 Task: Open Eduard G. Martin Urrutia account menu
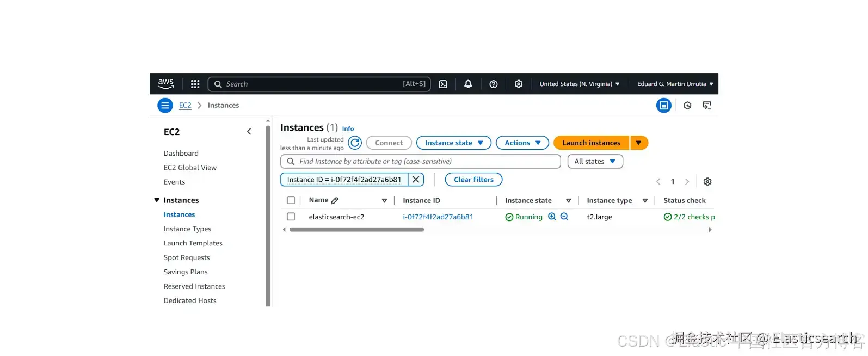click(x=675, y=84)
